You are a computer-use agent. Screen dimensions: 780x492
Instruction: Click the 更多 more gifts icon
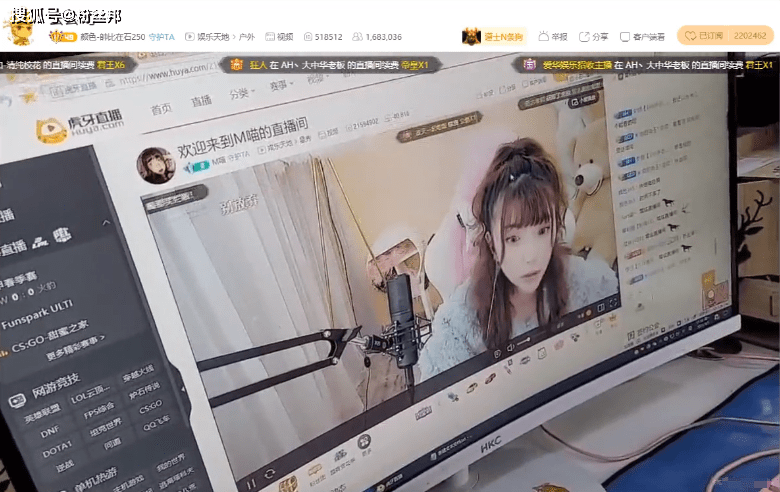(364, 444)
